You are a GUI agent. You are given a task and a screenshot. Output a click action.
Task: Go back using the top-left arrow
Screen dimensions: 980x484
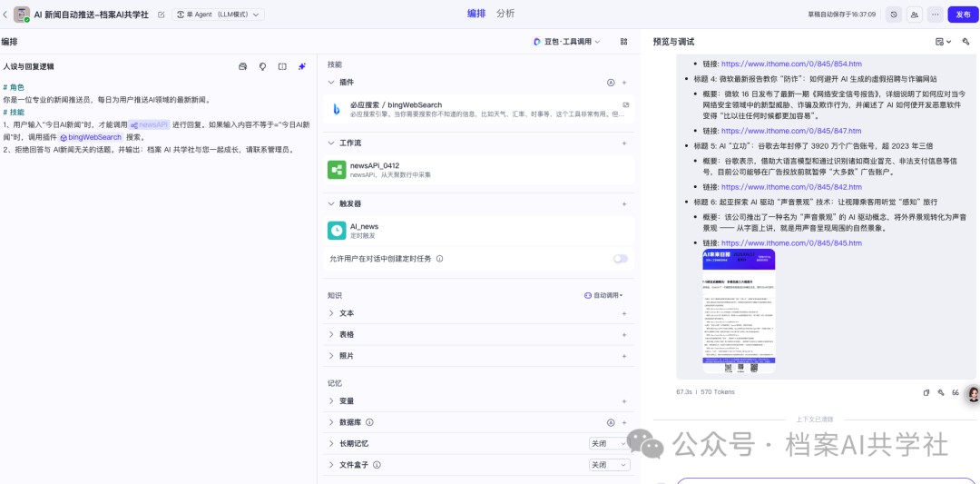(5, 15)
